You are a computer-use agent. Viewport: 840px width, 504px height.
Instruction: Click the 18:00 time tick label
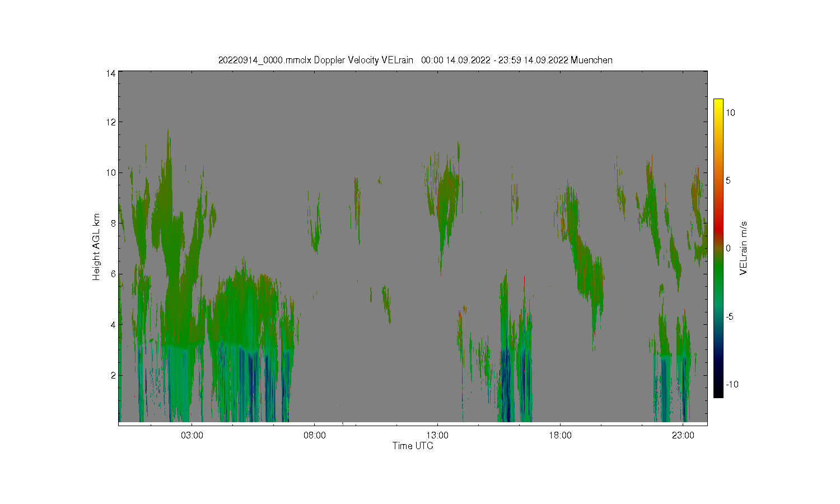(x=560, y=435)
